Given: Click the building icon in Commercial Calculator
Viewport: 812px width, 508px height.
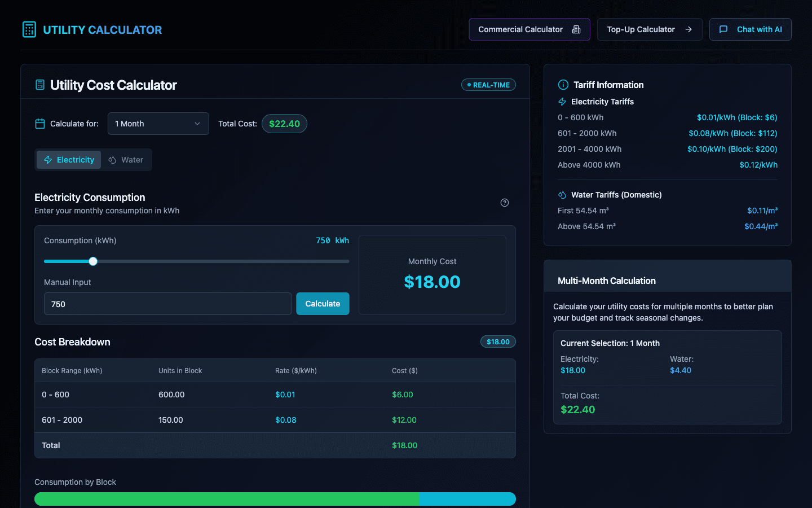Looking at the screenshot, I should click(x=576, y=29).
